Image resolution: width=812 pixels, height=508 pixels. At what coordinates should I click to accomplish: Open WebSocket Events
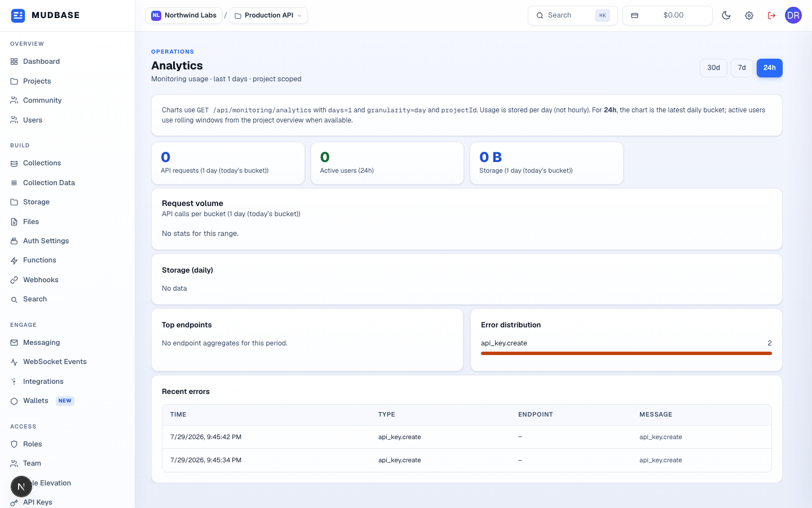[67, 362]
